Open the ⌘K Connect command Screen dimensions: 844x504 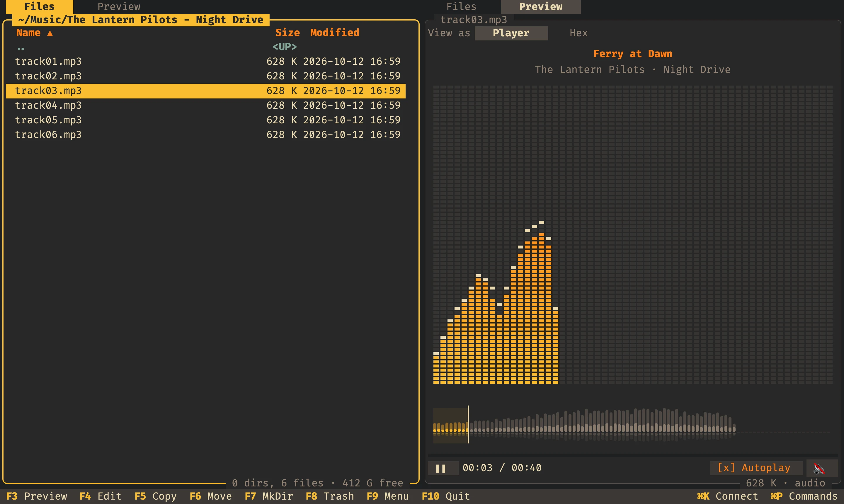pos(727,496)
